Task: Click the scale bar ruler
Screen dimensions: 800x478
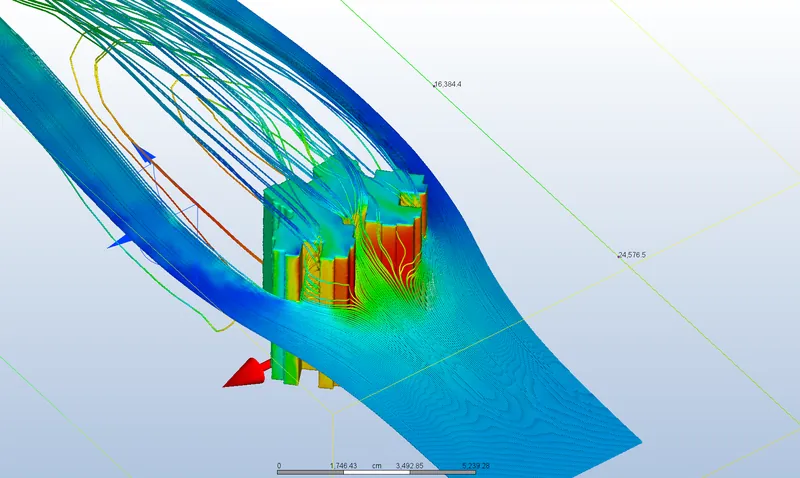Action: [x=377, y=472]
